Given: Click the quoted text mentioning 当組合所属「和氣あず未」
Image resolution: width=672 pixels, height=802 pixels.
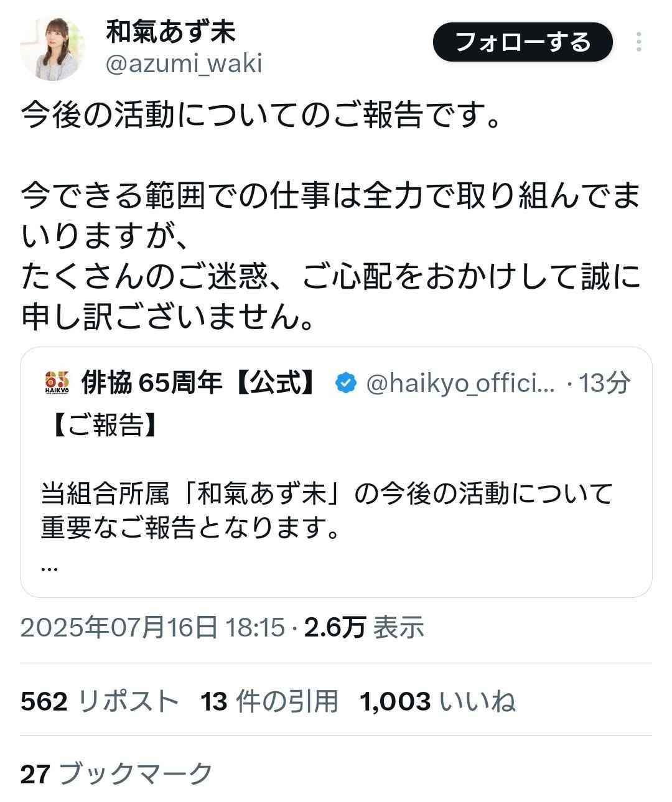Looking at the screenshot, I should coord(327,495).
